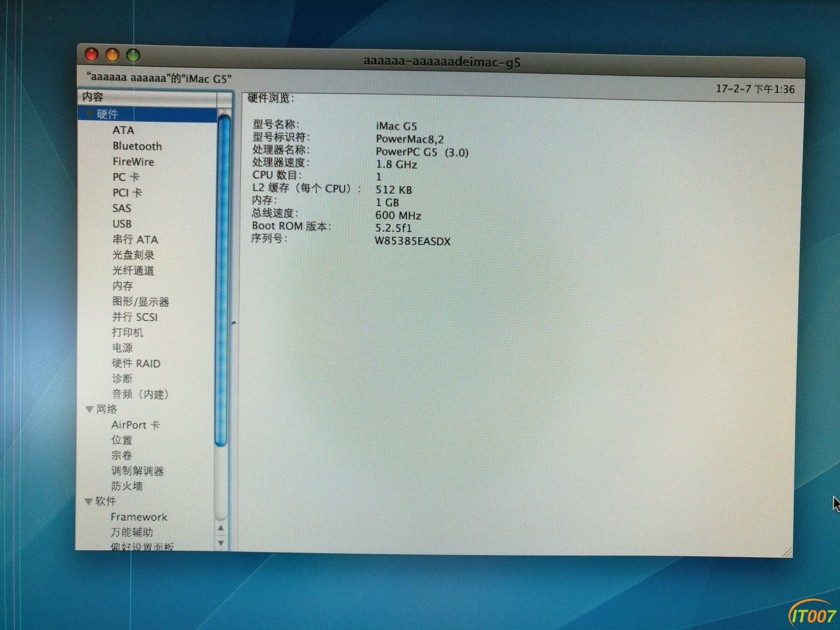Open the 防火墙 entry
This screenshot has width=840, height=630.
126,486
